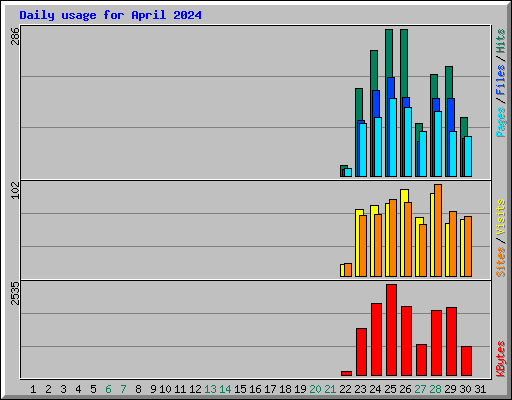Click green day 6 label
This screenshot has width=512, height=400.
click(108, 389)
